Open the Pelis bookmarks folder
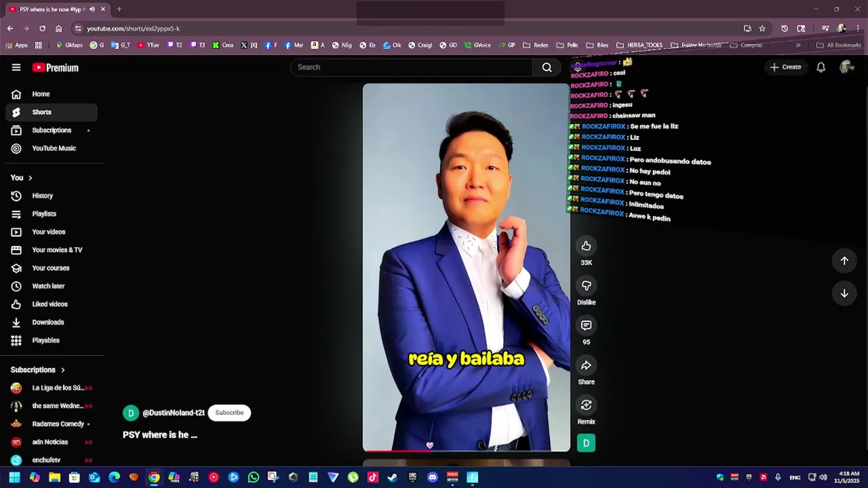 click(x=568, y=45)
